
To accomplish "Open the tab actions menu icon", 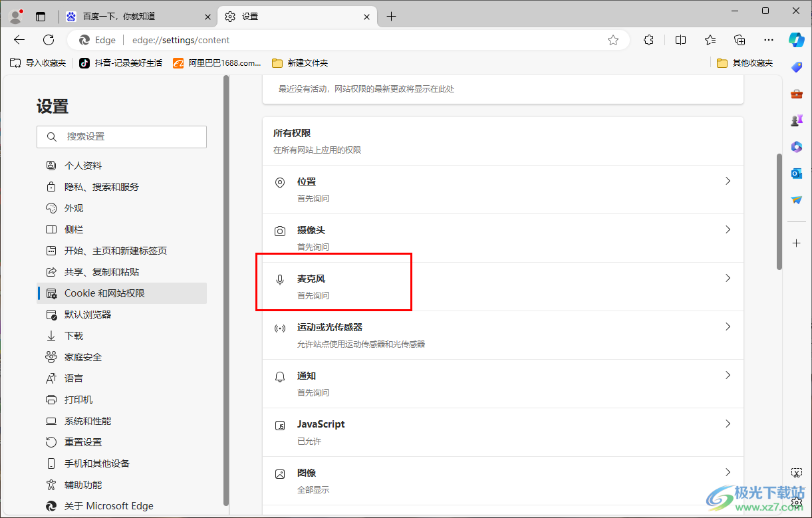I will (41, 17).
